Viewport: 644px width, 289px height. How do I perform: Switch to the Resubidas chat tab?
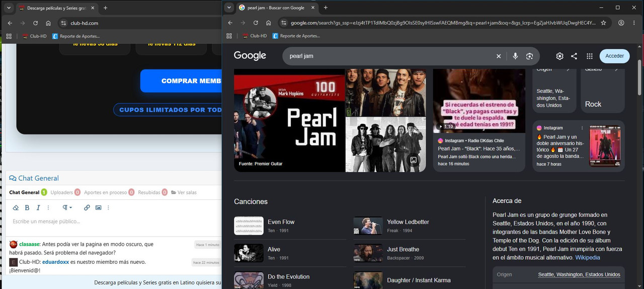point(149,192)
